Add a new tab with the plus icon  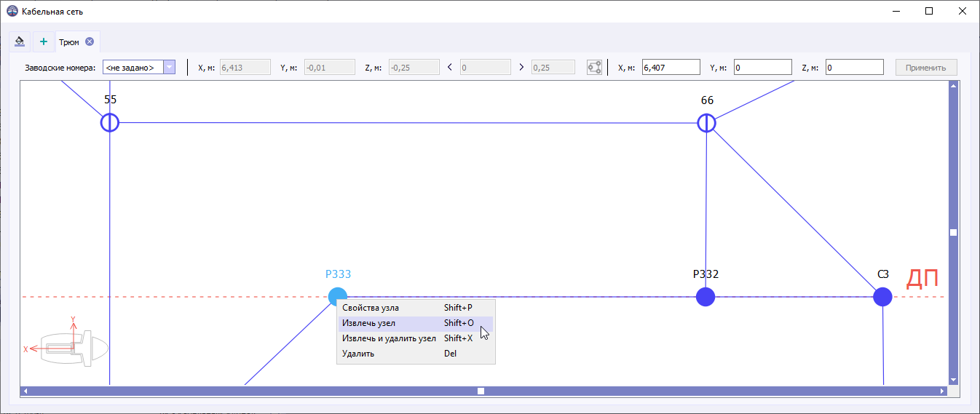click(43, 41)
